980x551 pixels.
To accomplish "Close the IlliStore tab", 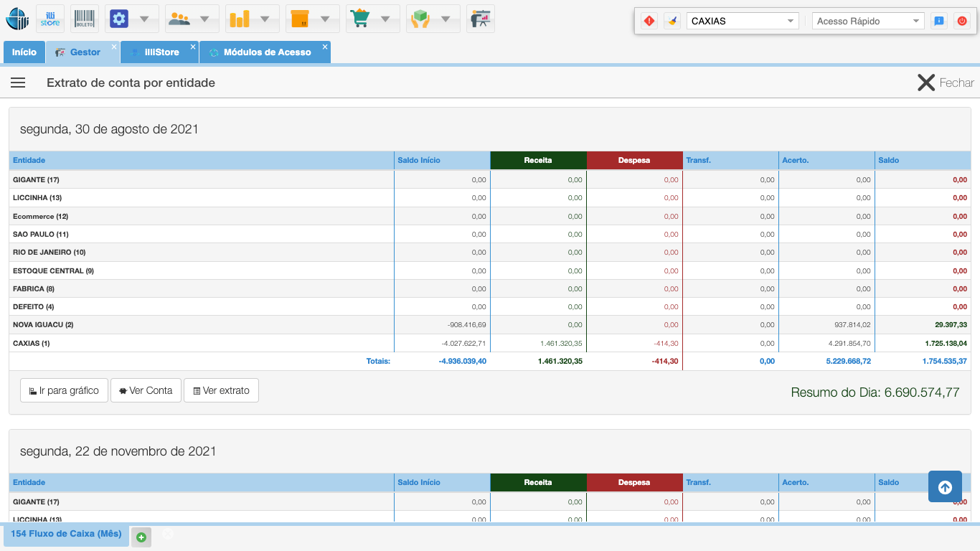I will pos(193,47).
